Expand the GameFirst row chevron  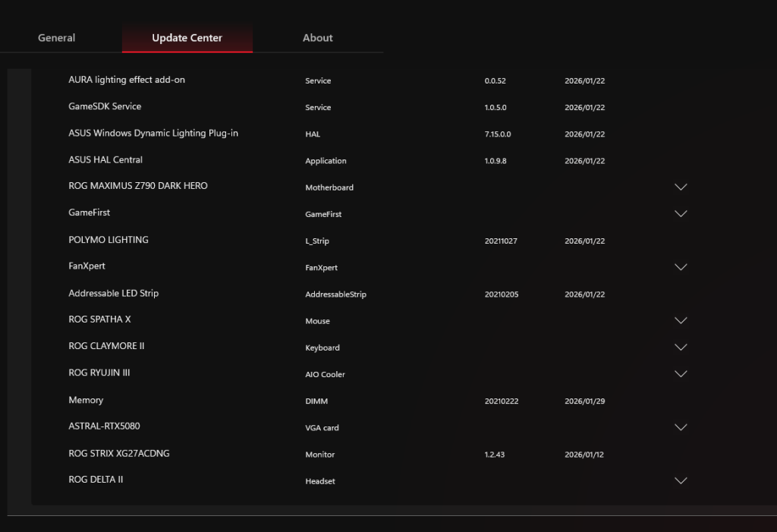point(681,213)
